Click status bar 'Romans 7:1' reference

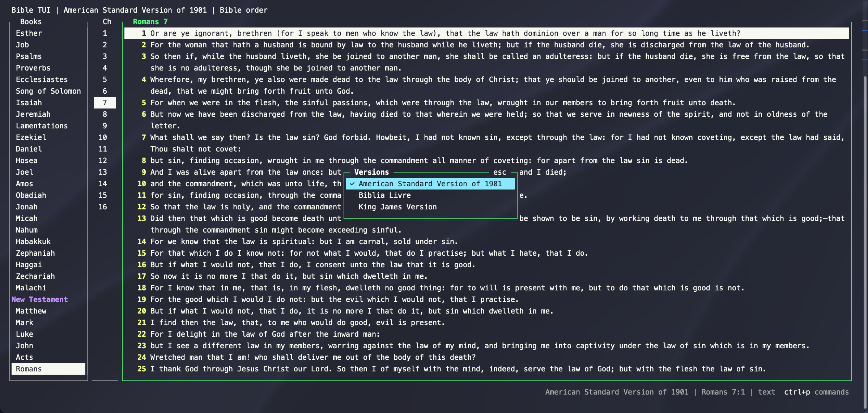click(x=723, y=392)
